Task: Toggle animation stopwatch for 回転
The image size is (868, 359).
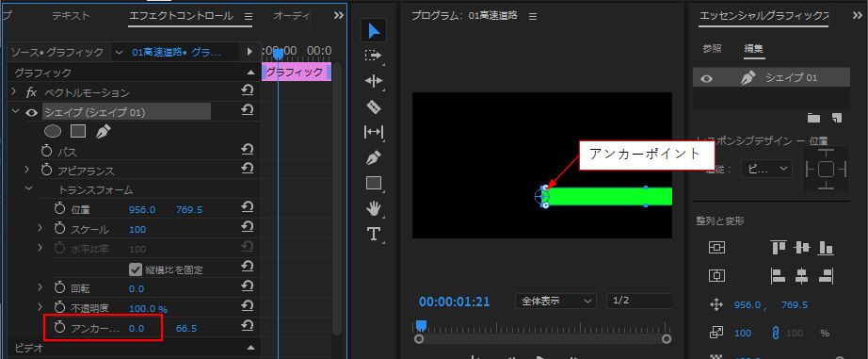Action: click(60, 287)
